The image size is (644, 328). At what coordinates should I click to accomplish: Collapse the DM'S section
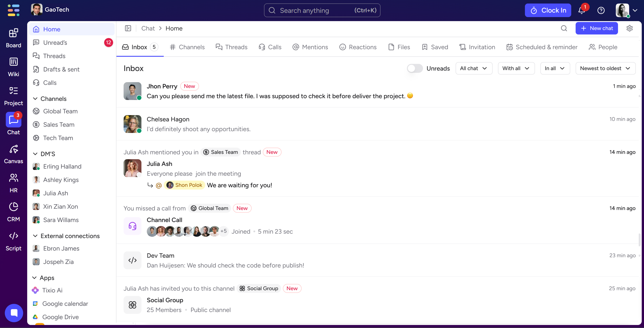coord(35,154)
